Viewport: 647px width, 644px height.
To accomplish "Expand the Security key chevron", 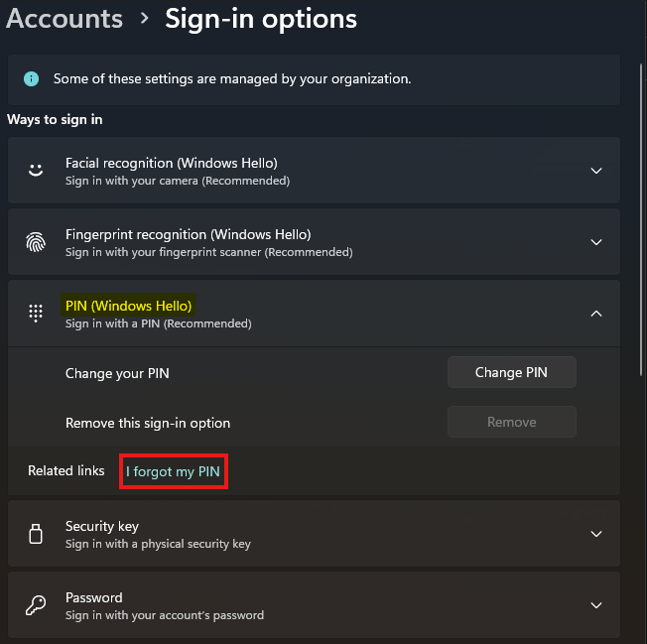I will coord(595,534).
